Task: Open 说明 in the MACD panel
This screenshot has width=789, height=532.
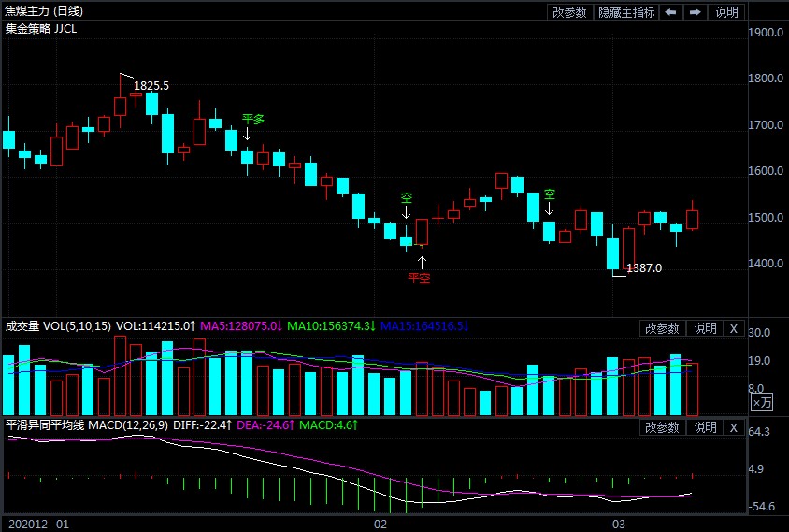Action: (705, 428)
